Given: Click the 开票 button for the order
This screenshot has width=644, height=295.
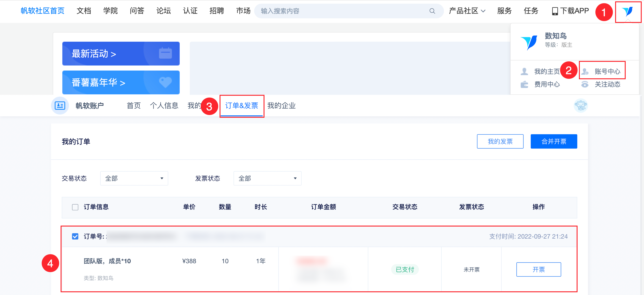Looking at the screenshot, I should tap(539, 269).
